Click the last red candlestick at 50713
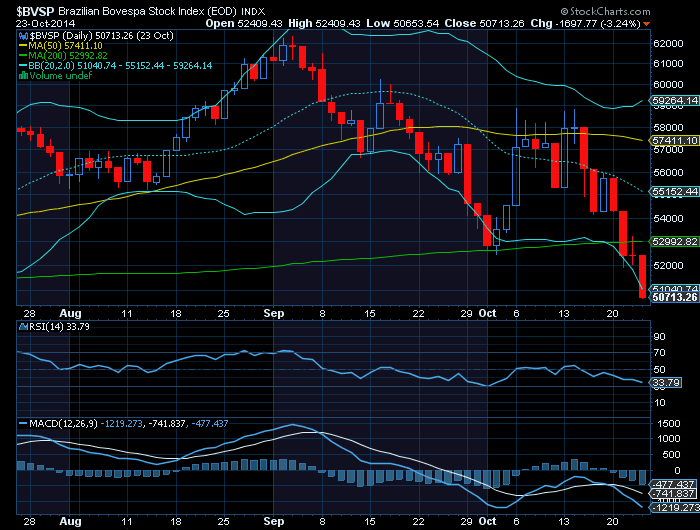 pyautogui.click(x=642, y=276)
